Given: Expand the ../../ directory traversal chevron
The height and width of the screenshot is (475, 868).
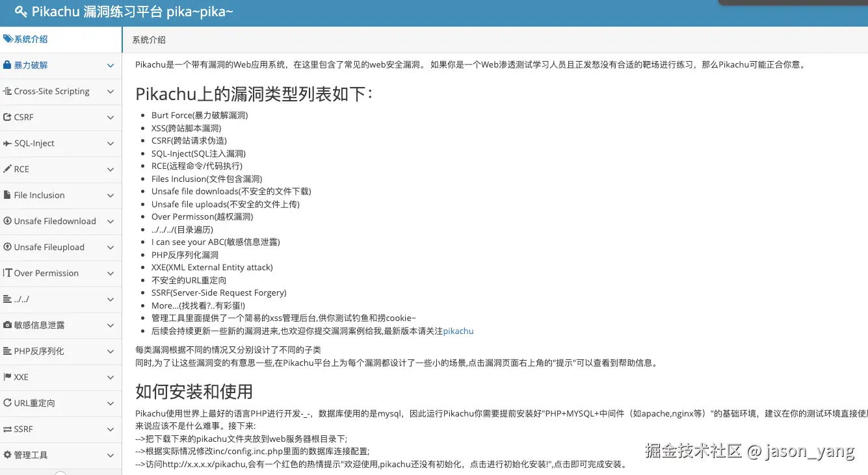Looking at the screenshot, I should (x=111, y=300).
